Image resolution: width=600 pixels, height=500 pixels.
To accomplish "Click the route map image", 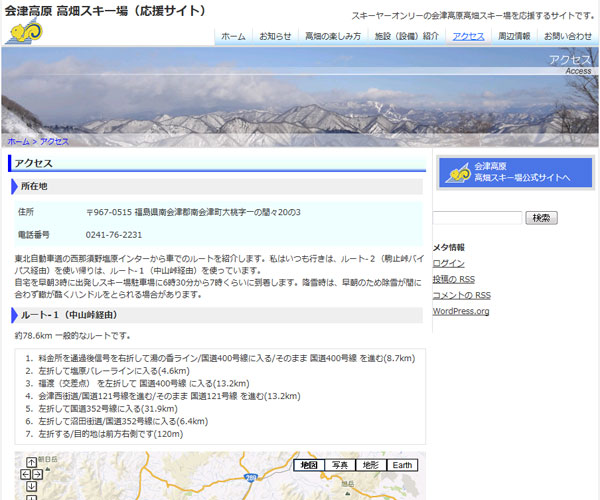I will click(x=220, y=476).
